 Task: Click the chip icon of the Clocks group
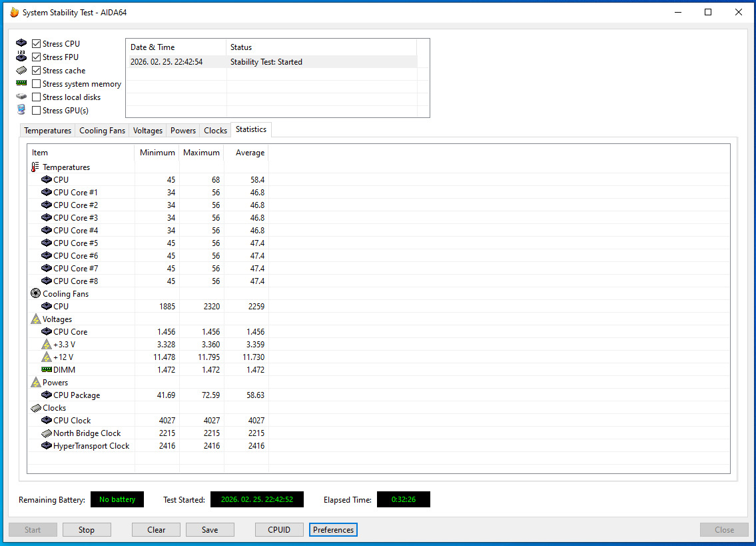(x=36, y=409)
